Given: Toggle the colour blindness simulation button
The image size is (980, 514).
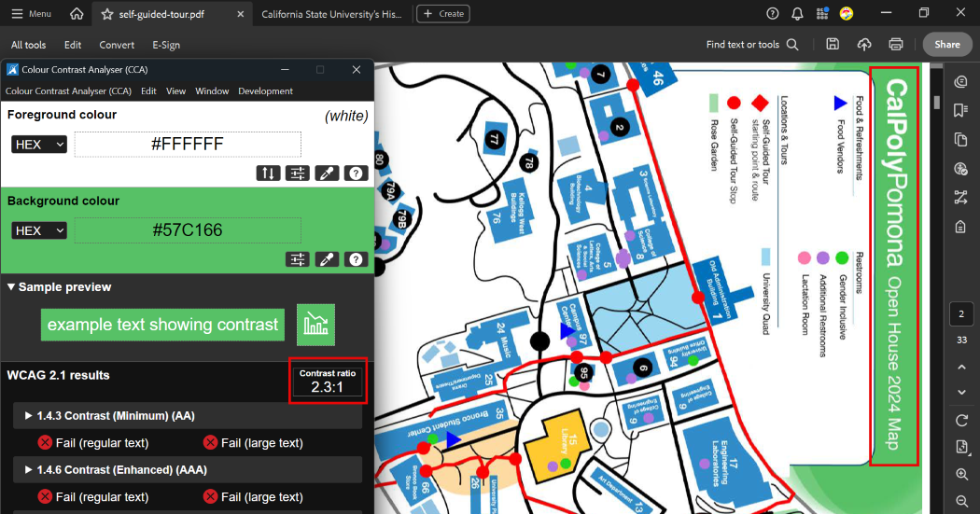Looking at the screenshot, I should pyautogui.click(x=315, y=325).
